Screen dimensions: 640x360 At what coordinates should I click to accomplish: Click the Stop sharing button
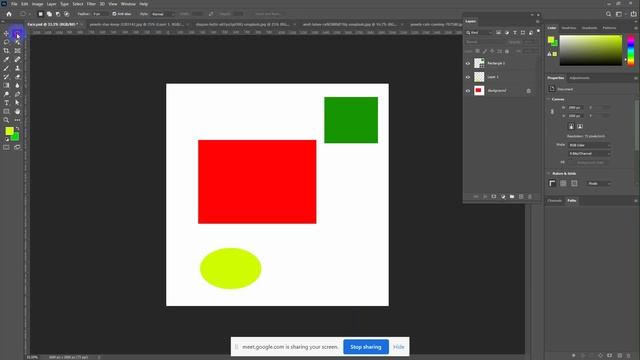point(366,347)
